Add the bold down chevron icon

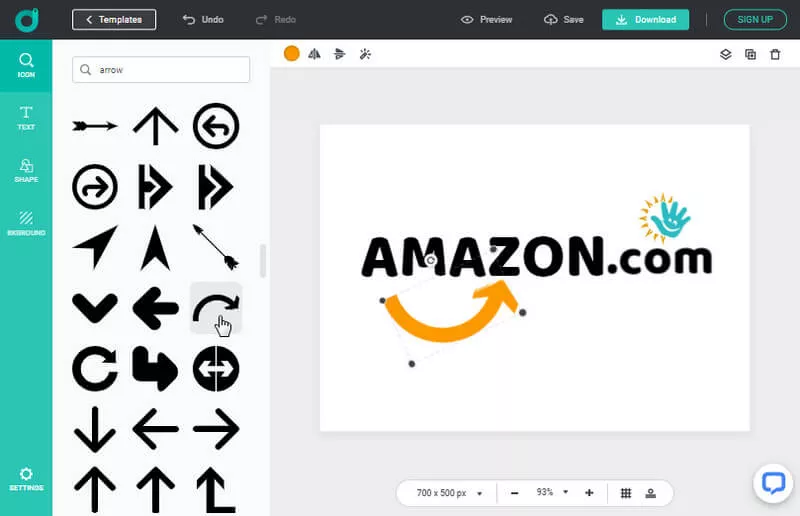(x=95, y=308)
